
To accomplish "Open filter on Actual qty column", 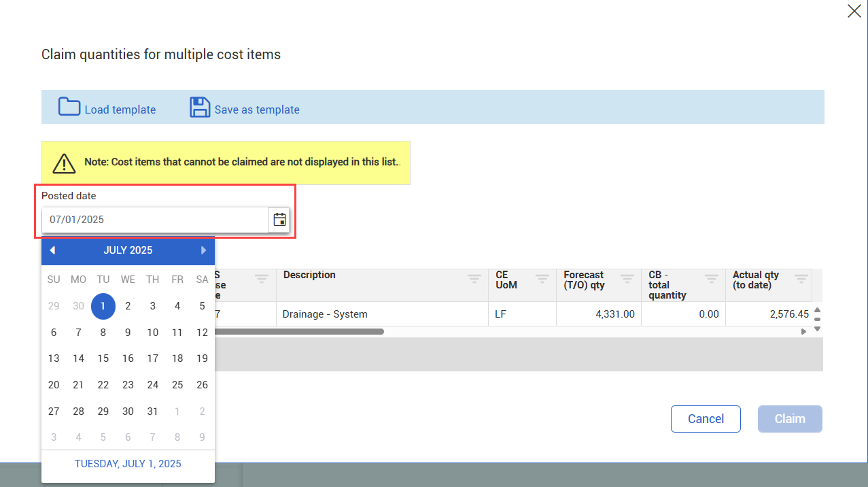I will pos(801,278).
